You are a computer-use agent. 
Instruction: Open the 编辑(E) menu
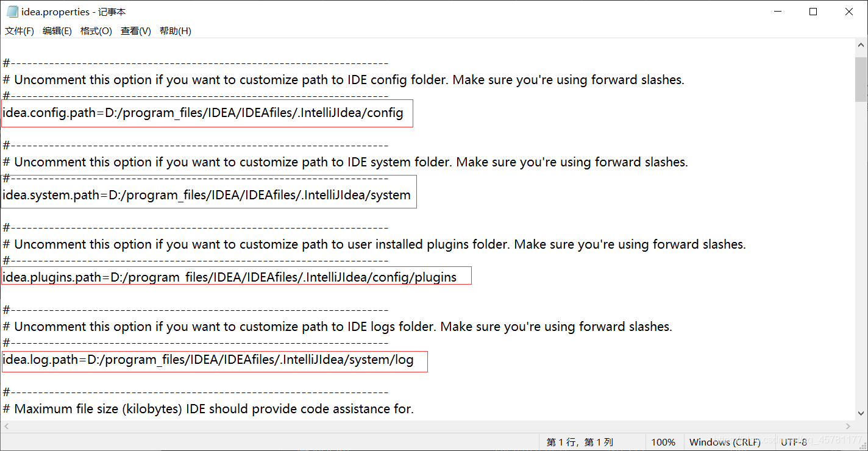click(57, 31)
